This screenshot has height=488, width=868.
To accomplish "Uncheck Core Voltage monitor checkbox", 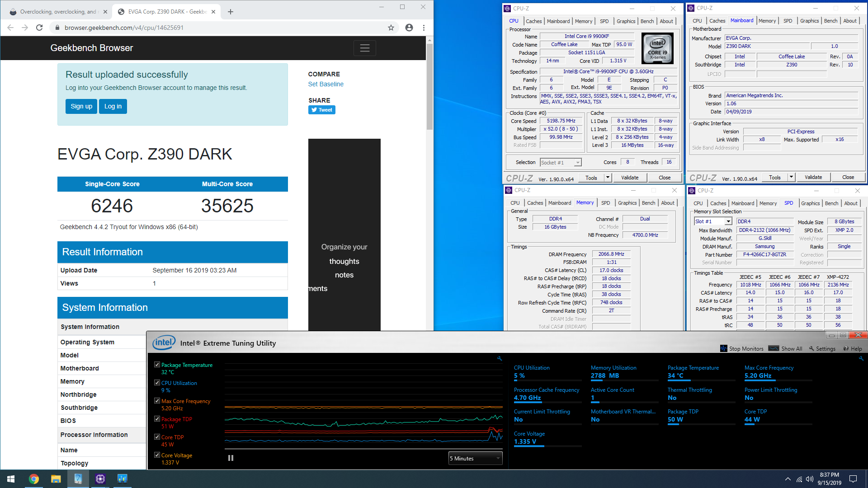I will click(157, 455).
